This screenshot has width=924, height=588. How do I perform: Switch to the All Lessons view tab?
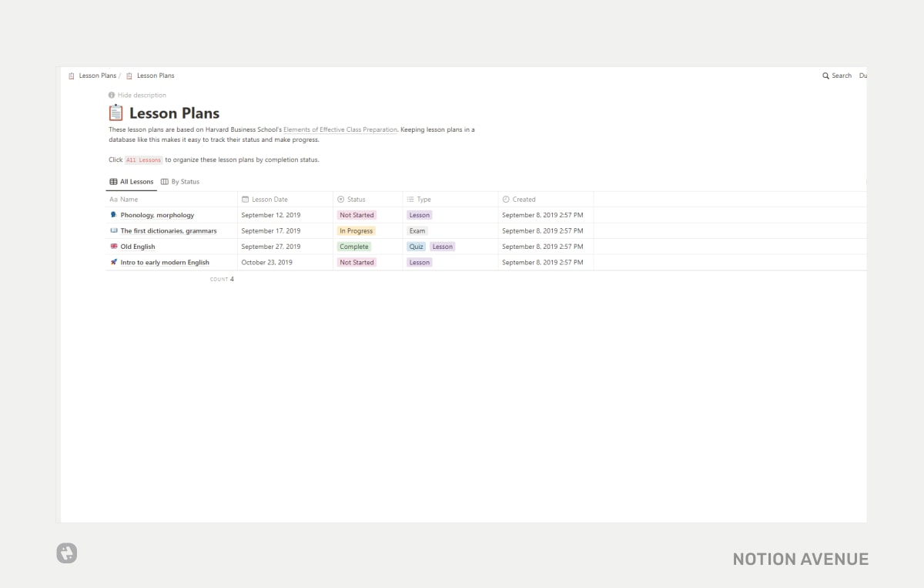(x=132, y=182)
